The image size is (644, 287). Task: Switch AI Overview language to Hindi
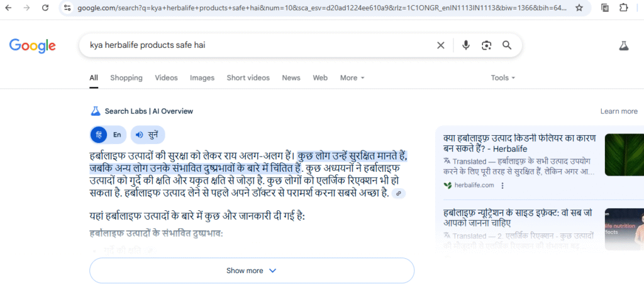(99, 135)
